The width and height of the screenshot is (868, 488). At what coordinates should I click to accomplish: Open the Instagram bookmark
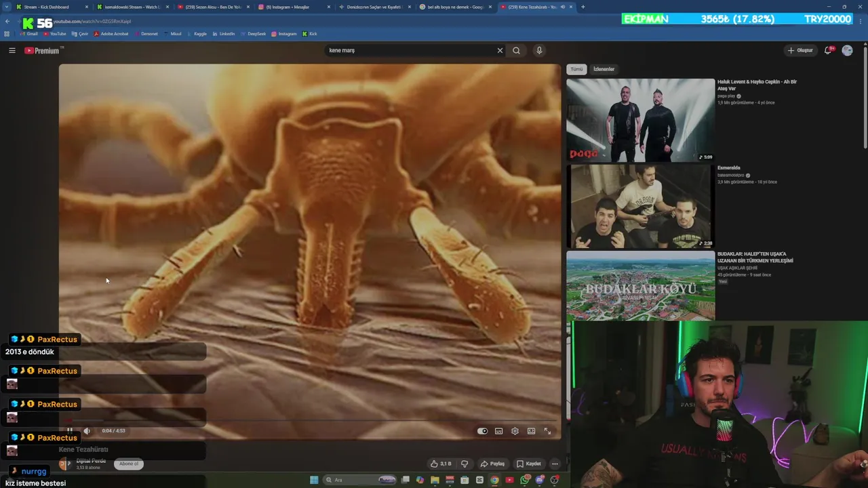point(284,34)
